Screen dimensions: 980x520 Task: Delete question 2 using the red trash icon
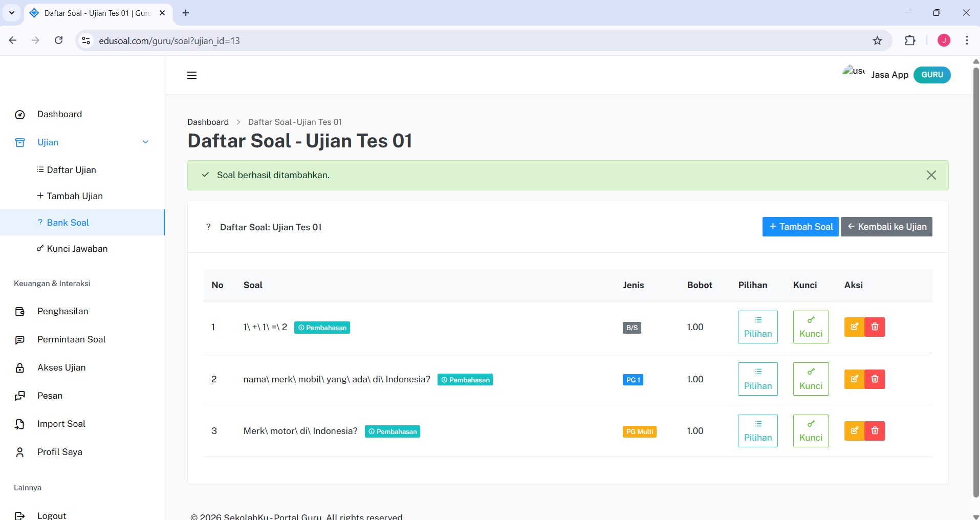(x=875, y=379)
